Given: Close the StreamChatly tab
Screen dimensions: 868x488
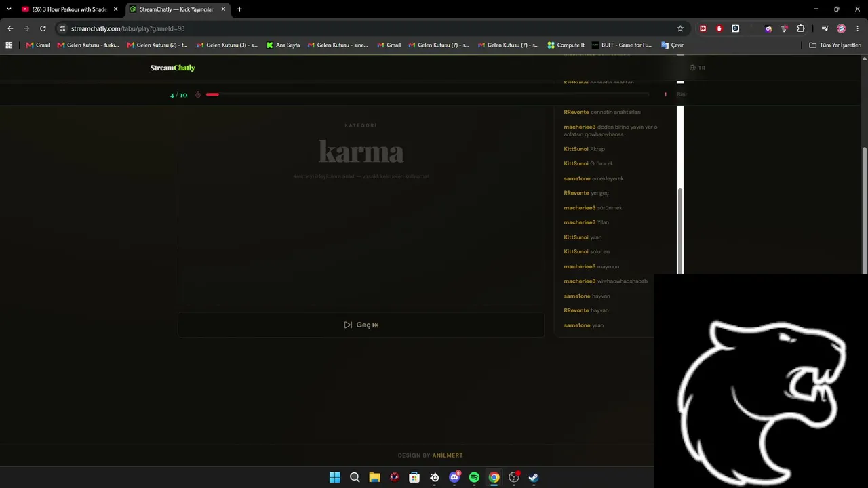Looking at the screenshot, I should point(223,9).
